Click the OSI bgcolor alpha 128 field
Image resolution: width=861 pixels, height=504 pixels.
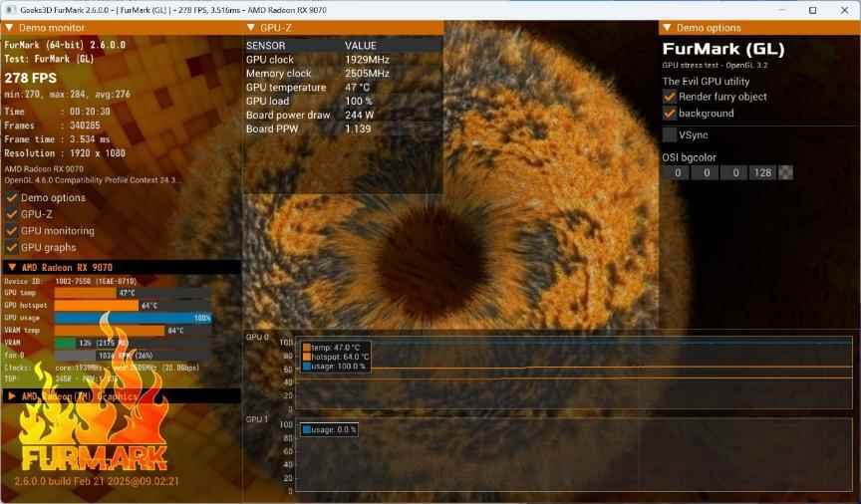pyautogui.click(x=763, y=172)
